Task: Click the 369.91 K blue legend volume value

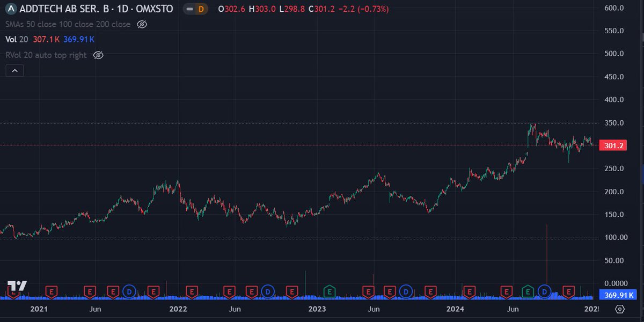Action: (x=79, y=39)
